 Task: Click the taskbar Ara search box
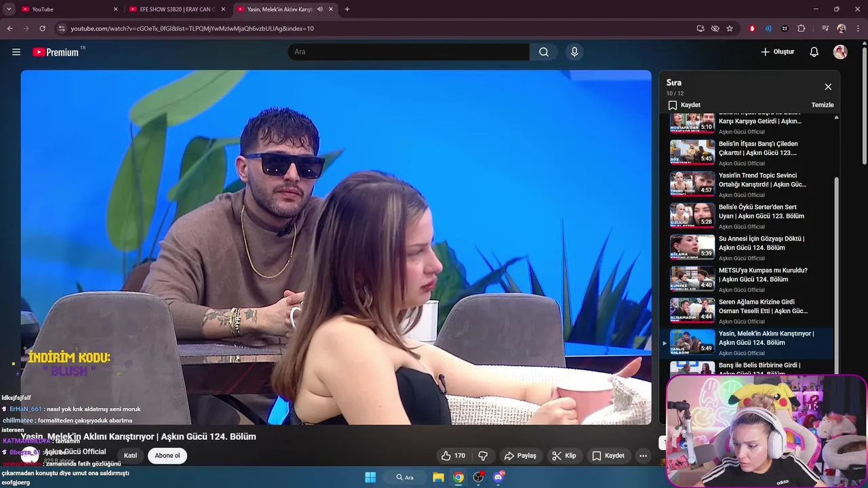click(x=405, y=477)
